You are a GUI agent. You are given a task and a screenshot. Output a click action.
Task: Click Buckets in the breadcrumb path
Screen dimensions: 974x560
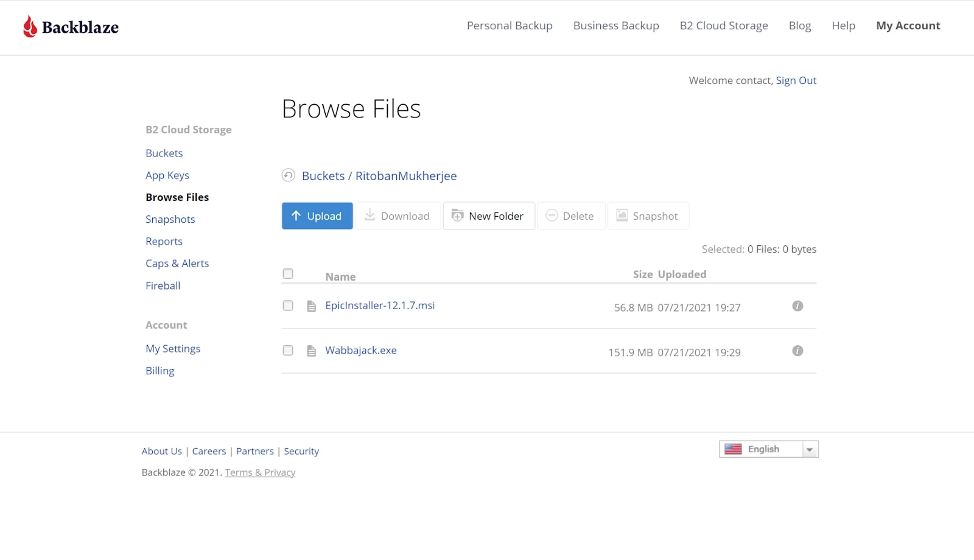(x=323, y=176)
